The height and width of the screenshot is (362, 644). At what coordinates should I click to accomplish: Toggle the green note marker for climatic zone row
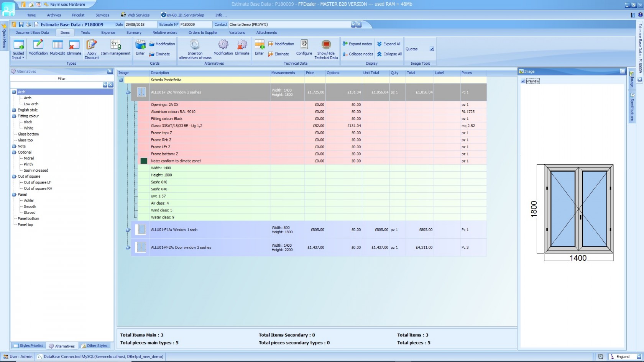[145, 161]
